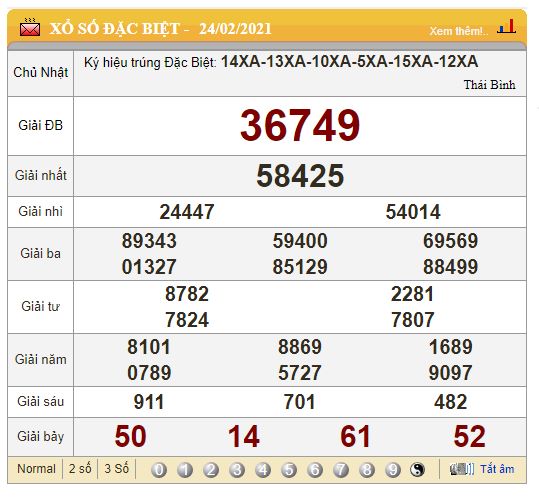This screenshot has width=539, height=498.
Task: Click the speaker sound icon
Action: click(x=462, y=469)
